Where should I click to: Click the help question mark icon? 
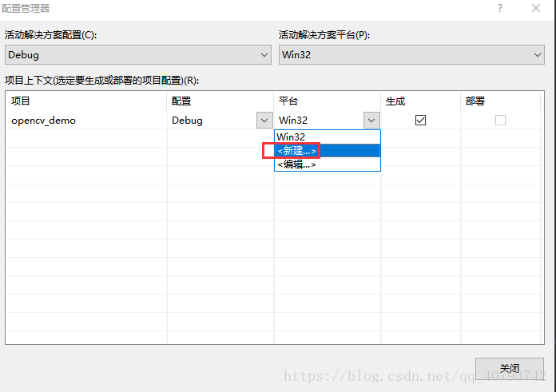coord(500,8)
